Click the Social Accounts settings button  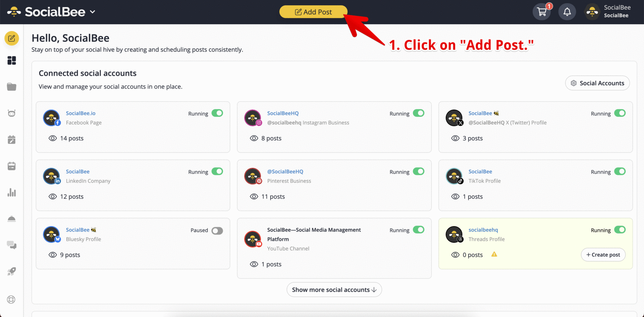(x=597, y=83)
